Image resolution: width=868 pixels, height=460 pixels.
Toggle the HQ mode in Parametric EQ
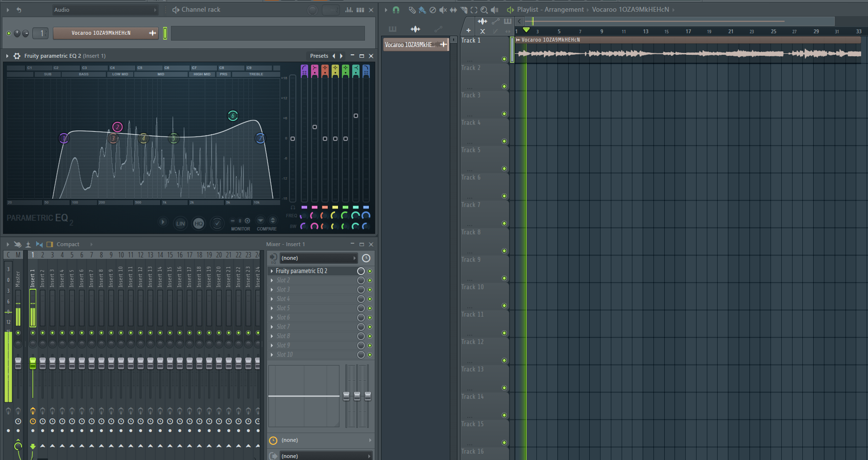pos(198,224)
